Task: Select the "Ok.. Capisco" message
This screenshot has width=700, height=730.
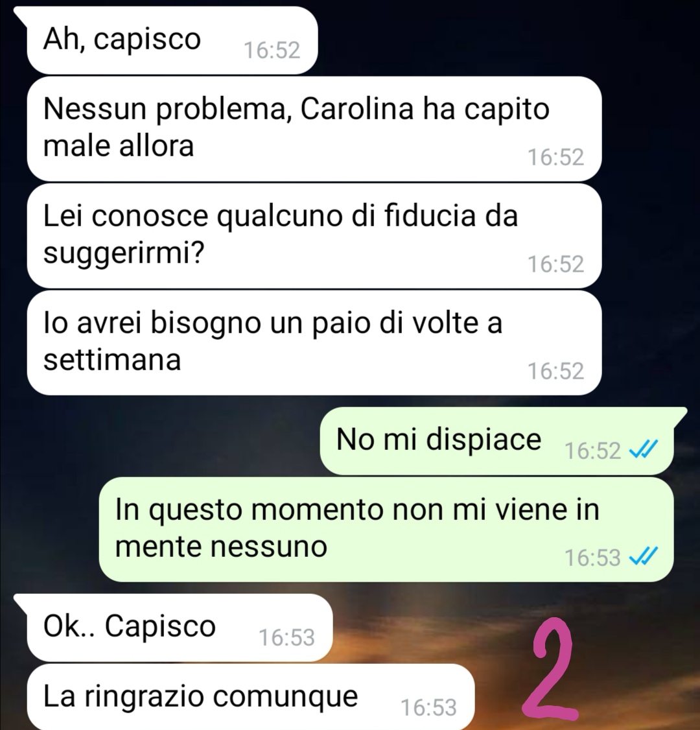Action: point(180,627)
